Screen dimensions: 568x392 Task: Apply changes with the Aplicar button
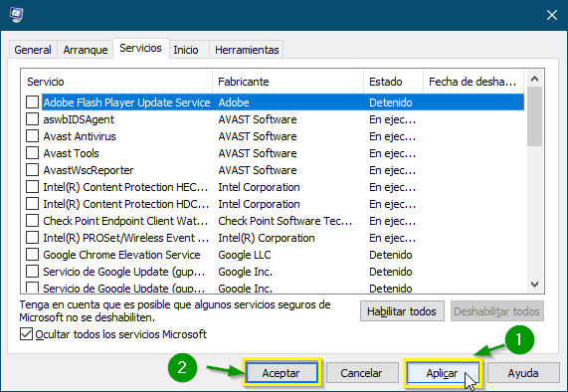pos(443,373)
